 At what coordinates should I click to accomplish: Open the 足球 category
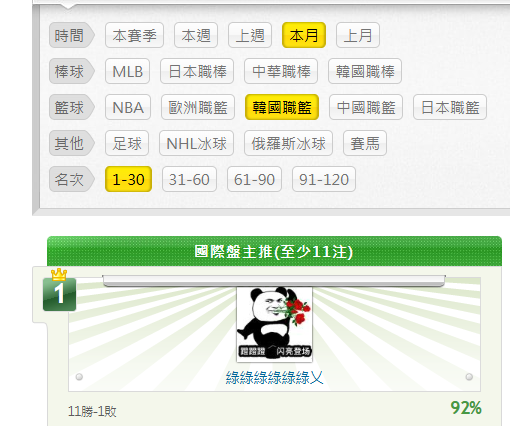coord(127,143)
